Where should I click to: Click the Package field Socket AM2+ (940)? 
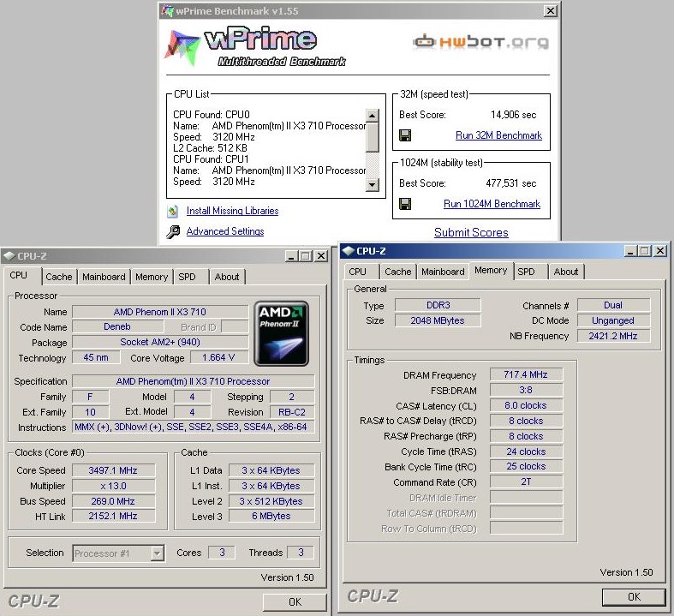(x=160, y=342)
